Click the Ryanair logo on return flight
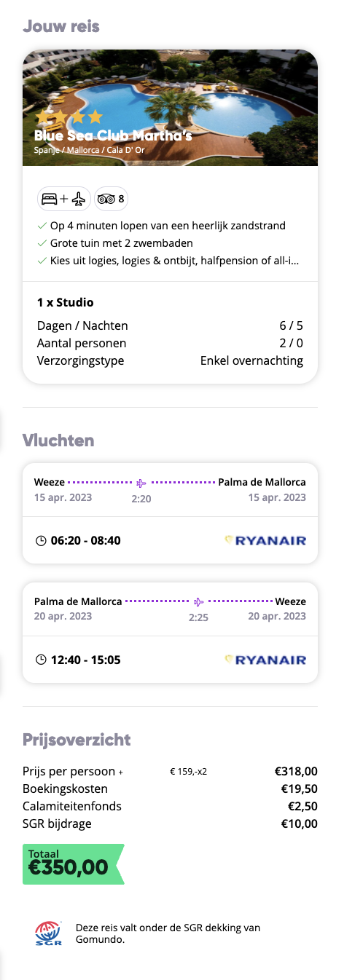This screenshot has height=980, width=363. [x=265, y=660]
